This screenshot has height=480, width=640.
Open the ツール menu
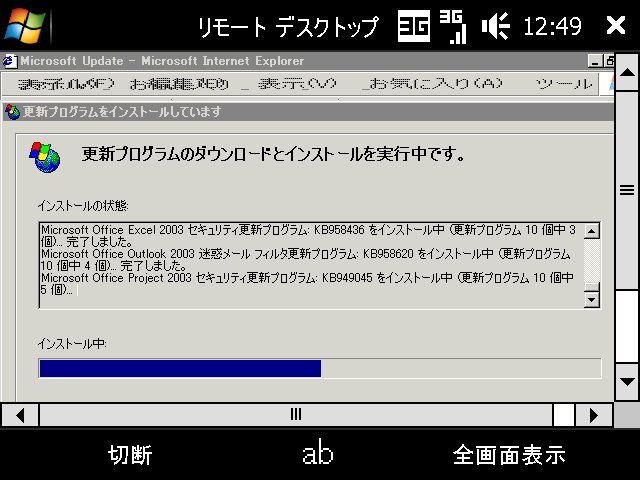click(563, 84)
